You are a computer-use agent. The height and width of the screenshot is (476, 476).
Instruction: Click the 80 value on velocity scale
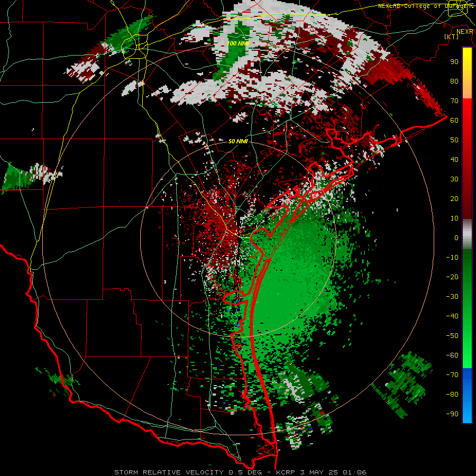point(454,81)
